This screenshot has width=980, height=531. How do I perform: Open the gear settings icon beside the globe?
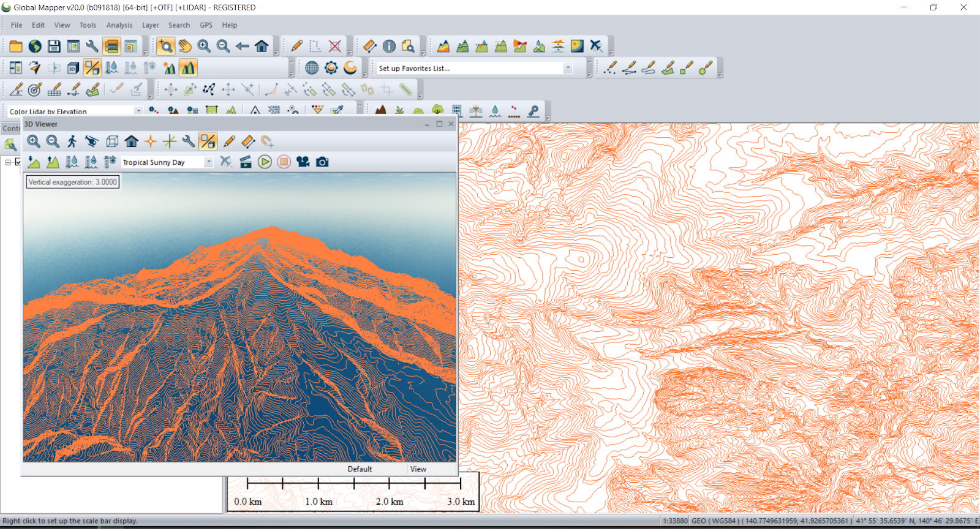pyautogui.click(x=331, y=68)
